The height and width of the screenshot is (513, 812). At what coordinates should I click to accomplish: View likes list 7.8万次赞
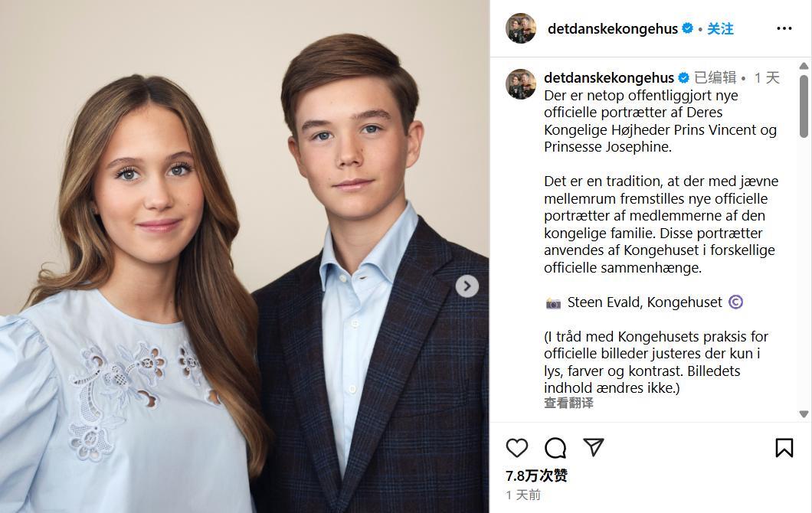(536, 475)
